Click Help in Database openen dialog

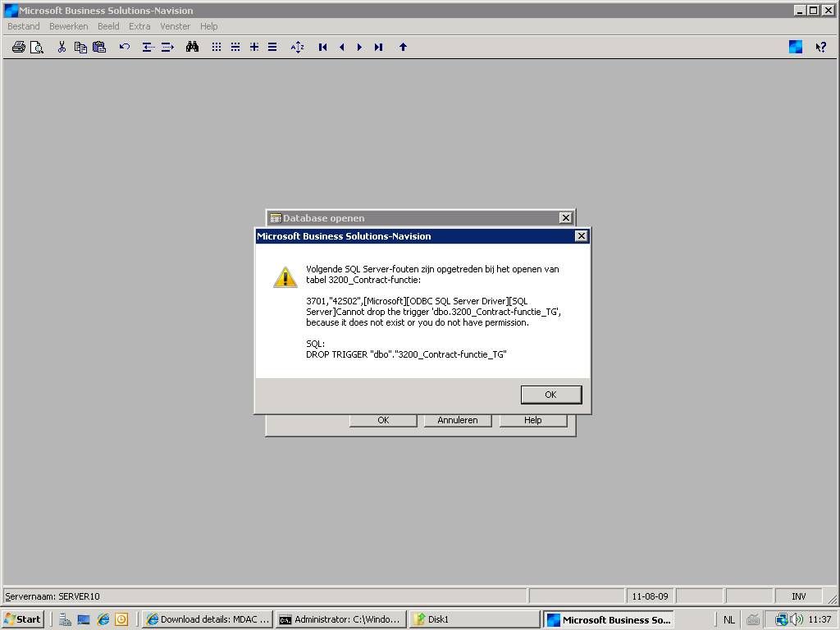(x=533, y=421)
